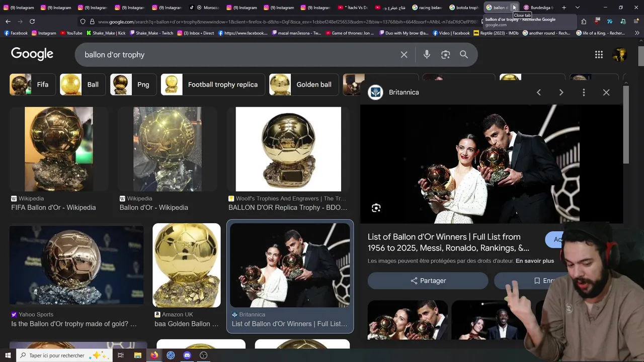Switch to the Morocco TikTok tab
Viewport: 644px width, 362px height.
[204, 8]
